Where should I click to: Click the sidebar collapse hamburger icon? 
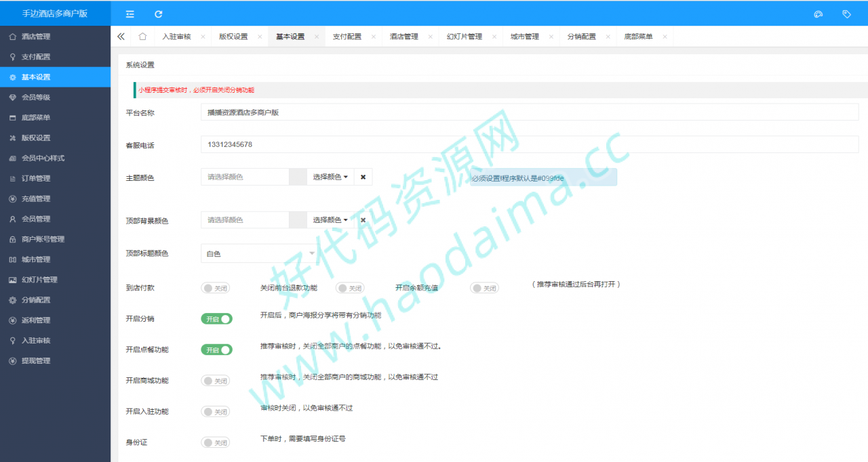130,14
